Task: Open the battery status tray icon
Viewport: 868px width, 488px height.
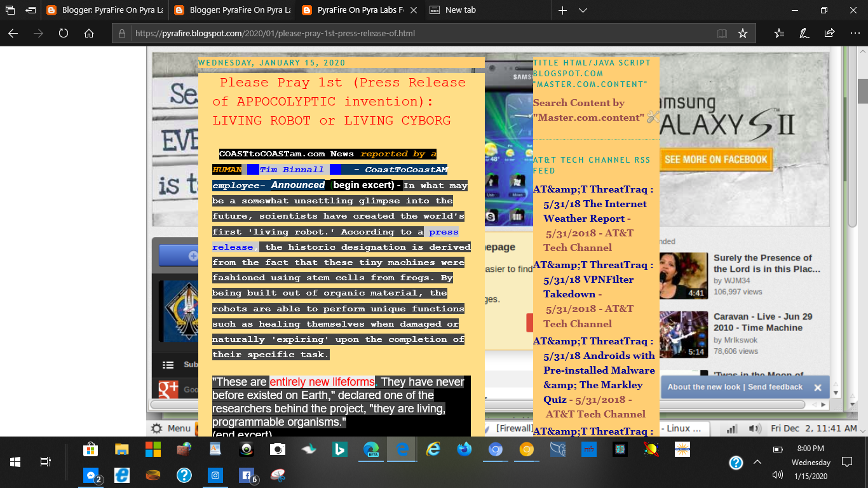Action: pos(778,449)
